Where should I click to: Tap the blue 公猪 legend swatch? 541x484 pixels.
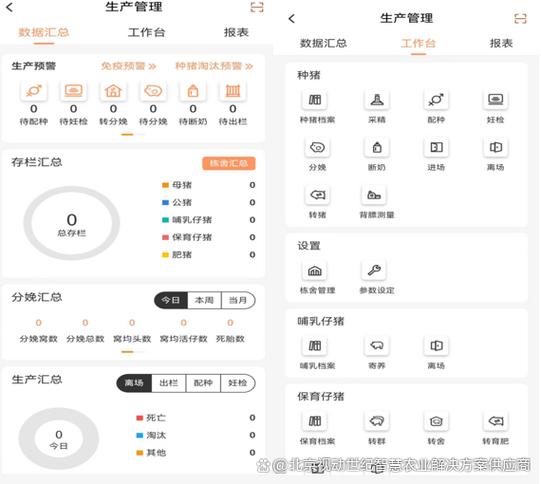pyautogui.click(x=165, y=203)
